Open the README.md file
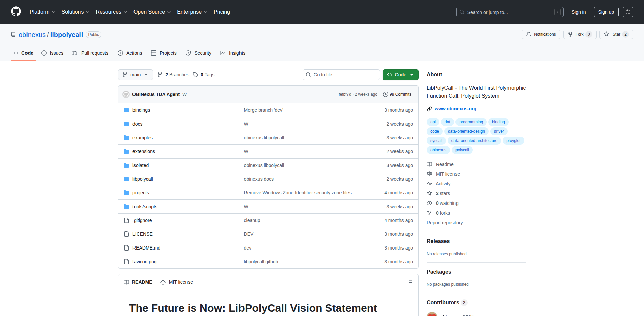The height and width of the screenshot is (316, 644). (146, 248)
